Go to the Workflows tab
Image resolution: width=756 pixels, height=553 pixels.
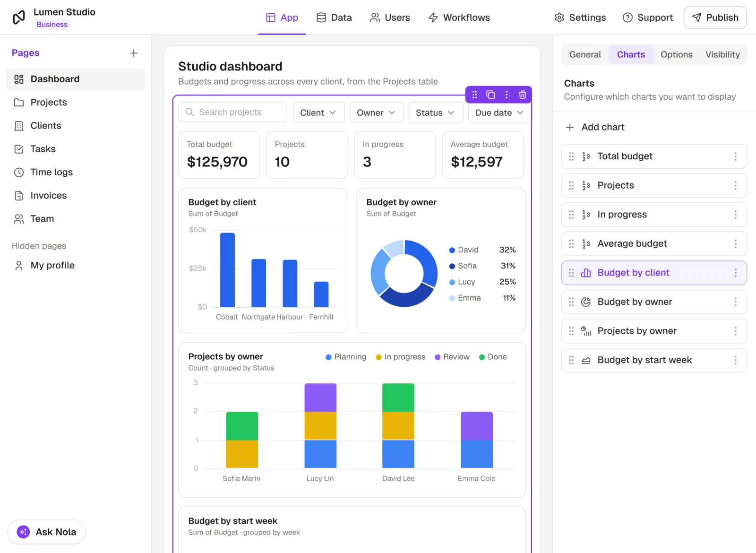tap(459, 17)
